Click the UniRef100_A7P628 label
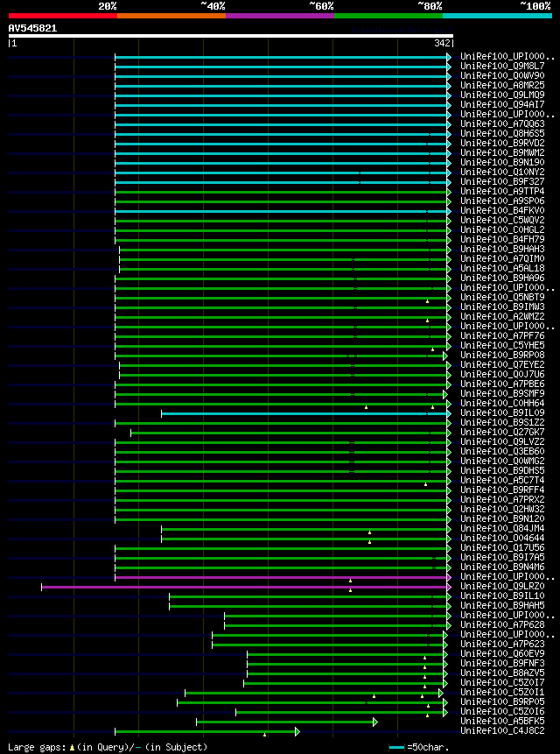560x754 pixels. point(502,624)
